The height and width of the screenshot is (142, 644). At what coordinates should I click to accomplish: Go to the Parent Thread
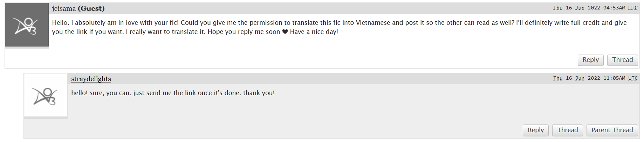[612, 130]
